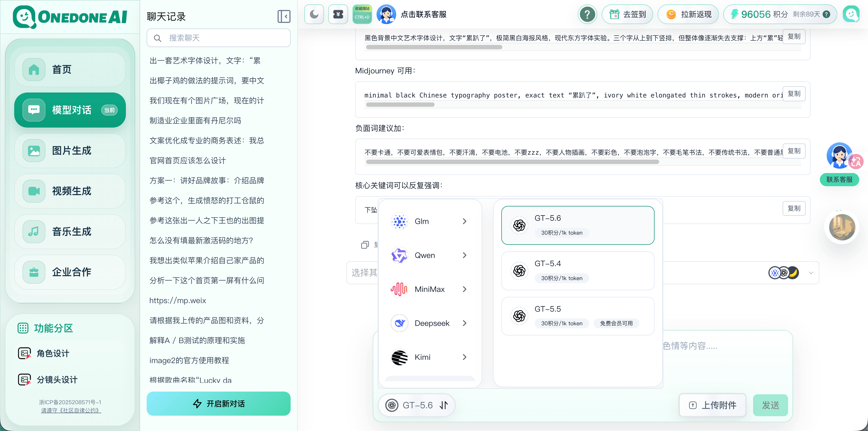Click the 功能分区 grid icon
The image size is (868, 431).
(x=23, y=328)
